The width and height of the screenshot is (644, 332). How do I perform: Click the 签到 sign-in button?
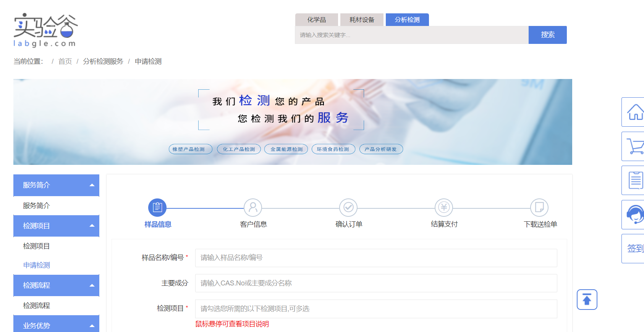coord(635,248)
